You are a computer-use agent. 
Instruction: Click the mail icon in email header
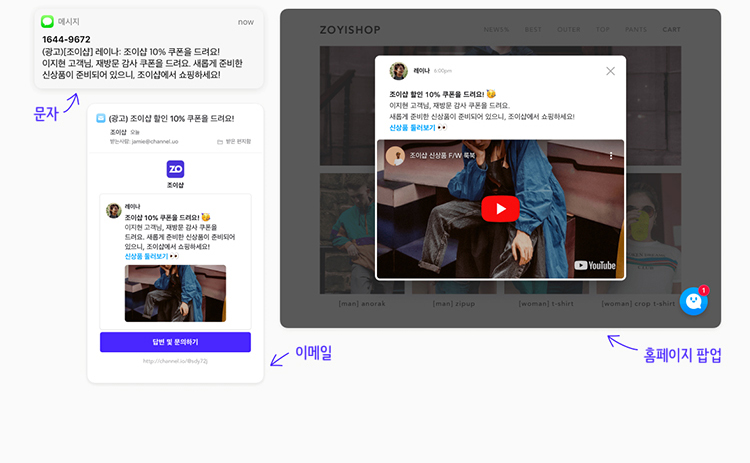point(100,118)
